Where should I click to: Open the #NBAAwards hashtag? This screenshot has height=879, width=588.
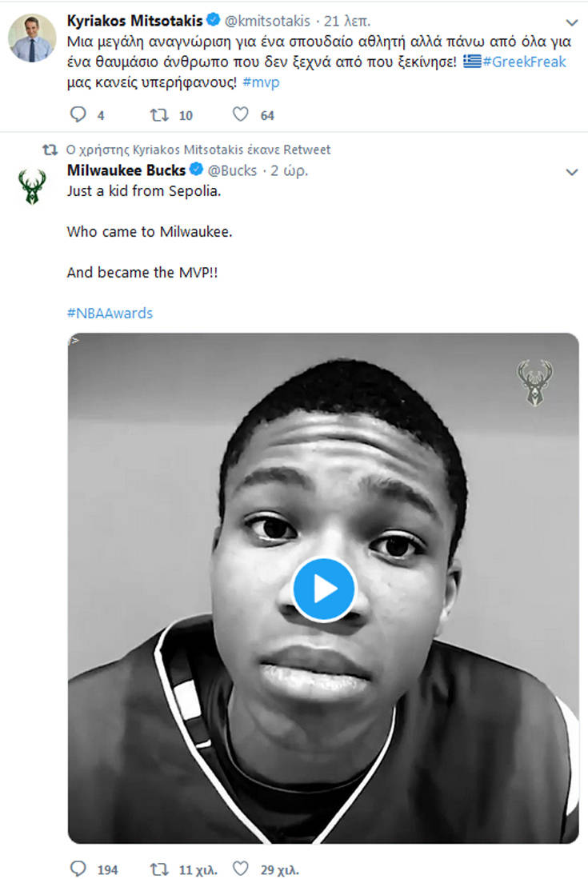pos(110,313)
